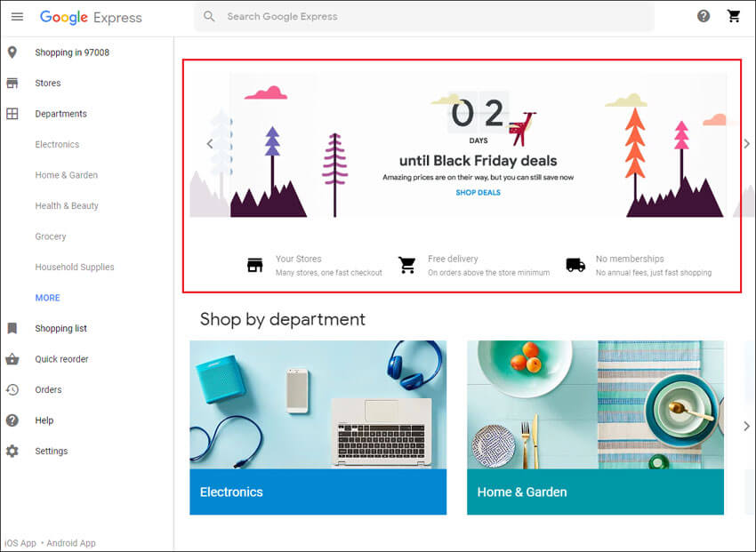Click the Free delivery feature text
This screenshot has width=756, height=552.
click(489, 266)
